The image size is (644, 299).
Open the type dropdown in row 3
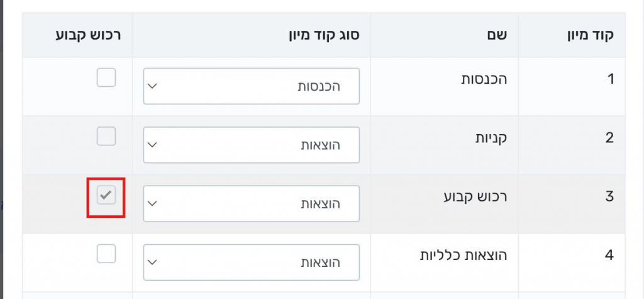point(252,204)
